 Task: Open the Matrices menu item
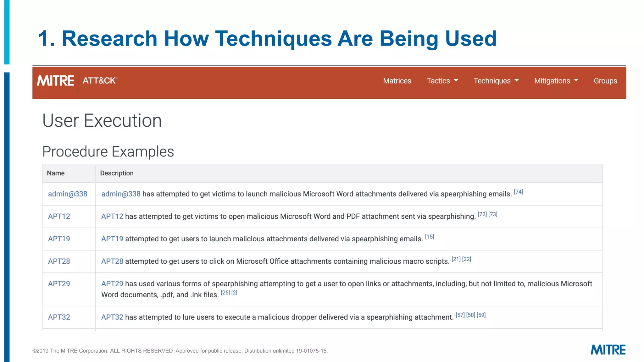pos(397,81)
